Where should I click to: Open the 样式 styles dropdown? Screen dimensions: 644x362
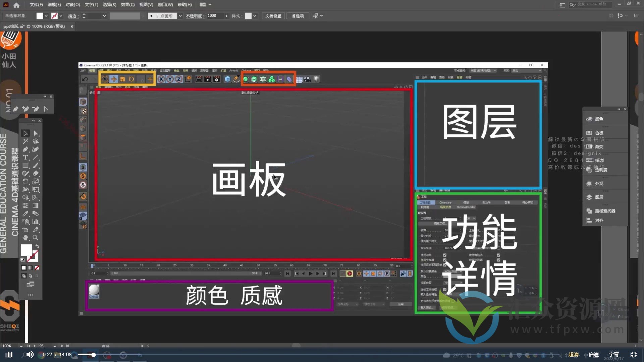point(254,16)
